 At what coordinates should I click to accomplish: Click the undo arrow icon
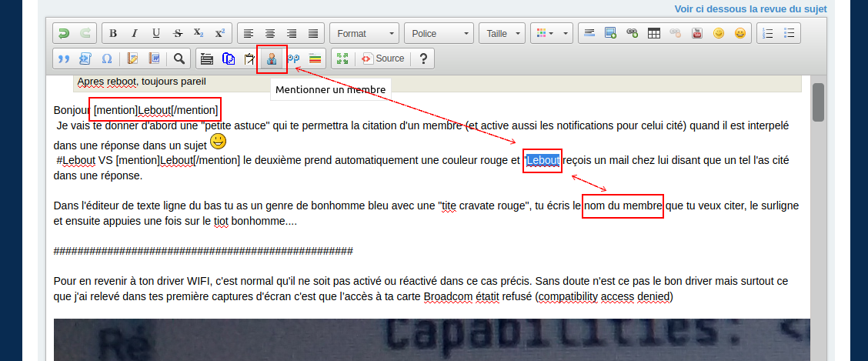[x=64, y=34]
